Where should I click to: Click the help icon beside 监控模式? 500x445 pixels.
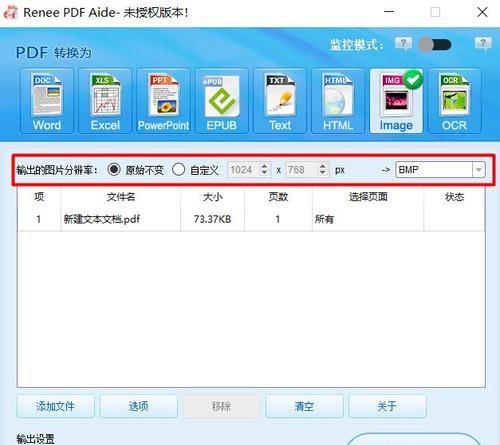click(x=403, y=43)
